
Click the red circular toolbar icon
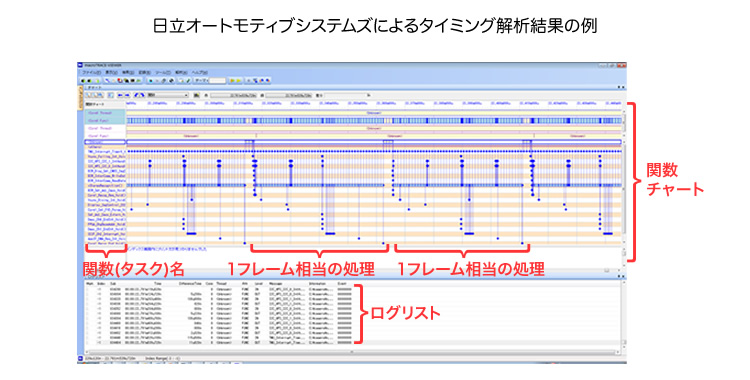120,80
